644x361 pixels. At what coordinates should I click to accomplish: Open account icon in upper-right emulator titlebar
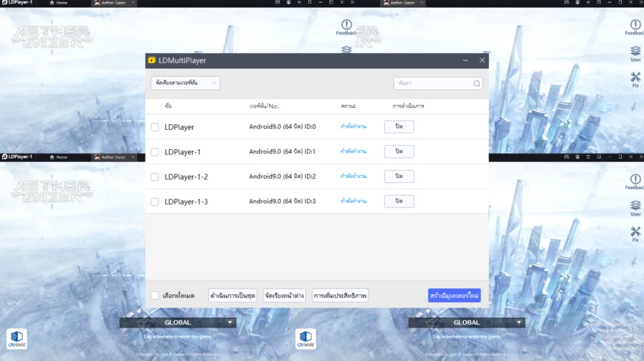click(x=577, y=3)
